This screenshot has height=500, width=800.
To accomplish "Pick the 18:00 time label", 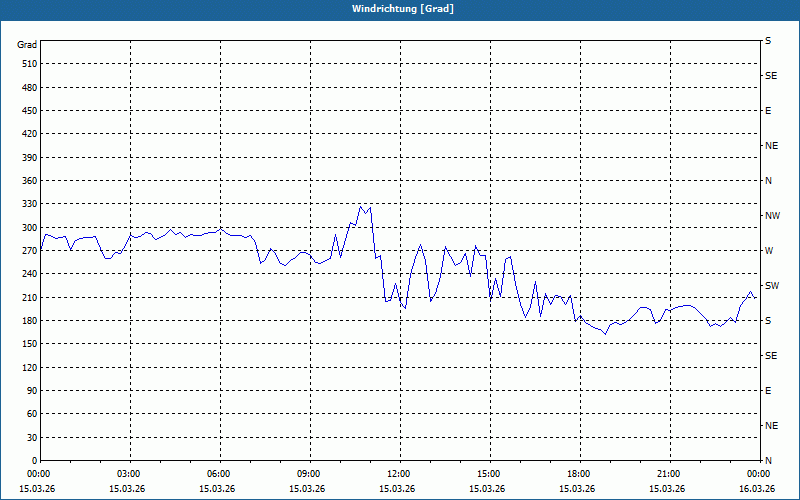I will (x=577, y=474).
